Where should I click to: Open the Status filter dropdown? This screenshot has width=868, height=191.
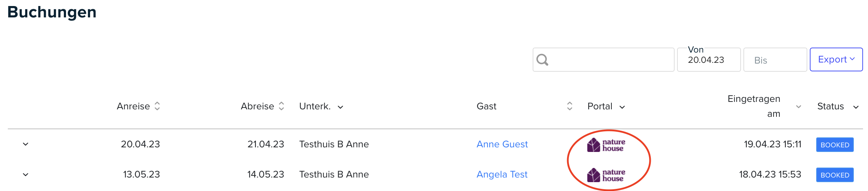coord(856,107)
